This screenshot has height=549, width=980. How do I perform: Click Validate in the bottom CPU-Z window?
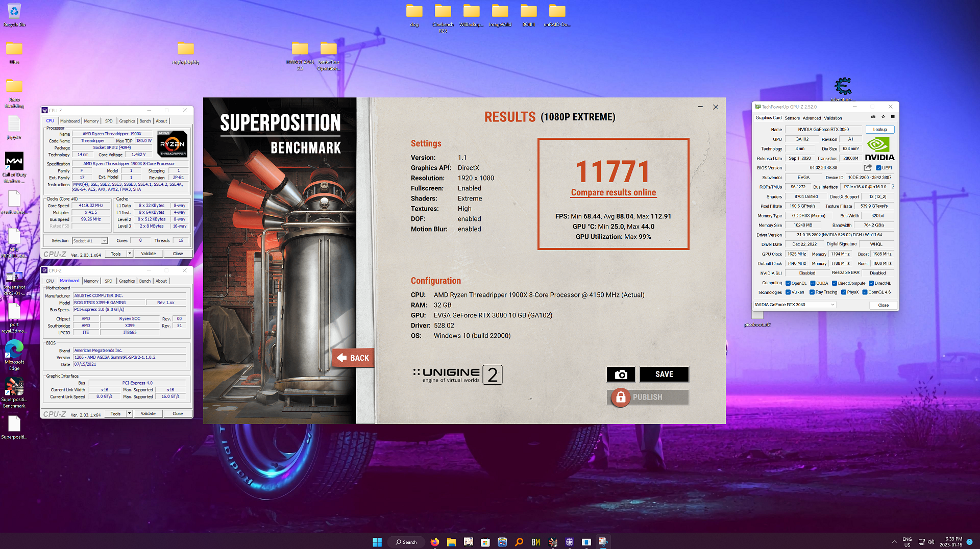pyautogui.click(x=149, y=414)
